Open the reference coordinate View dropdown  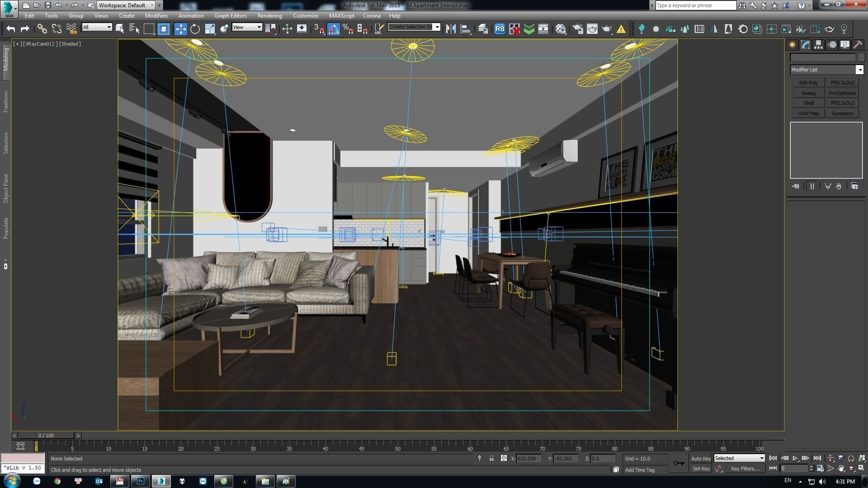(x=247, y=27)
